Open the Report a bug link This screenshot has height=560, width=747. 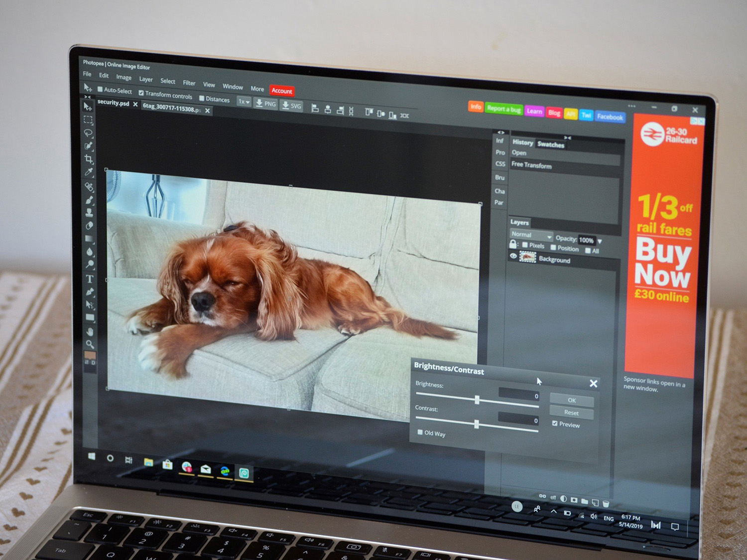coord(504,109)
